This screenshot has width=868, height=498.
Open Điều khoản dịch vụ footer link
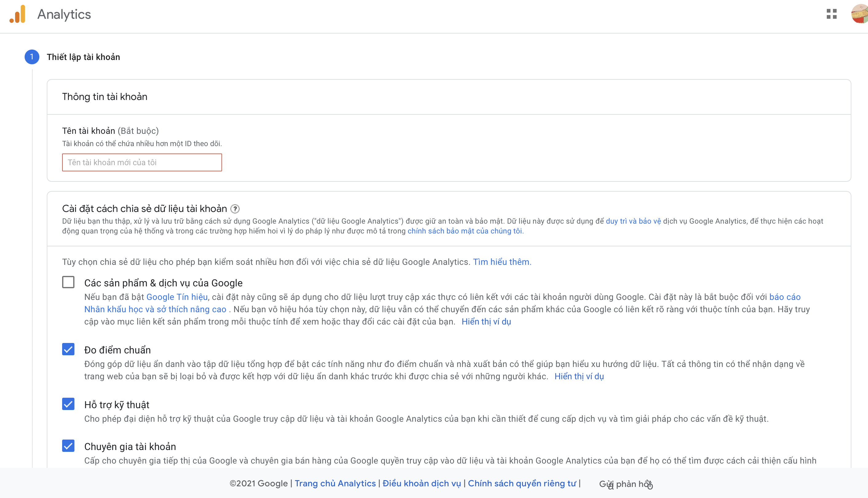point(422,483)
